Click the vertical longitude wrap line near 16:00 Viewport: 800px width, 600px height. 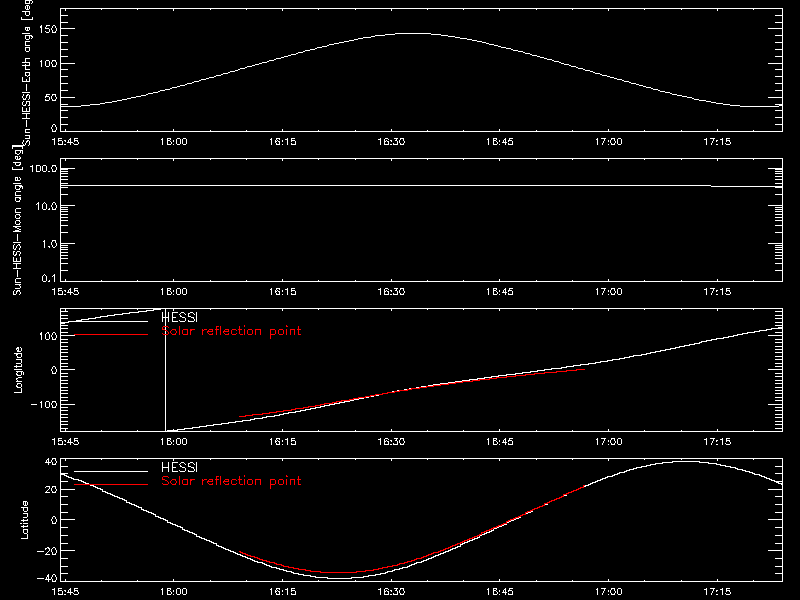click(165, 370)
